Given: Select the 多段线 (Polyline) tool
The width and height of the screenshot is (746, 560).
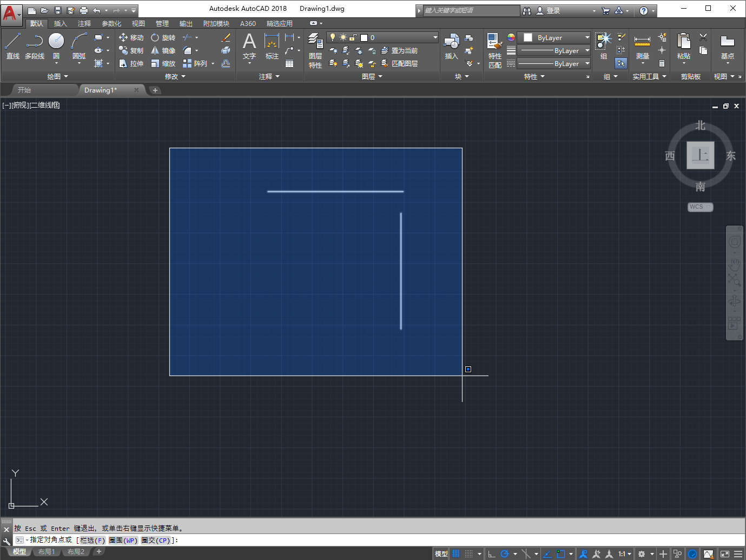Looking at the screenshot, I should pos(35,45).
